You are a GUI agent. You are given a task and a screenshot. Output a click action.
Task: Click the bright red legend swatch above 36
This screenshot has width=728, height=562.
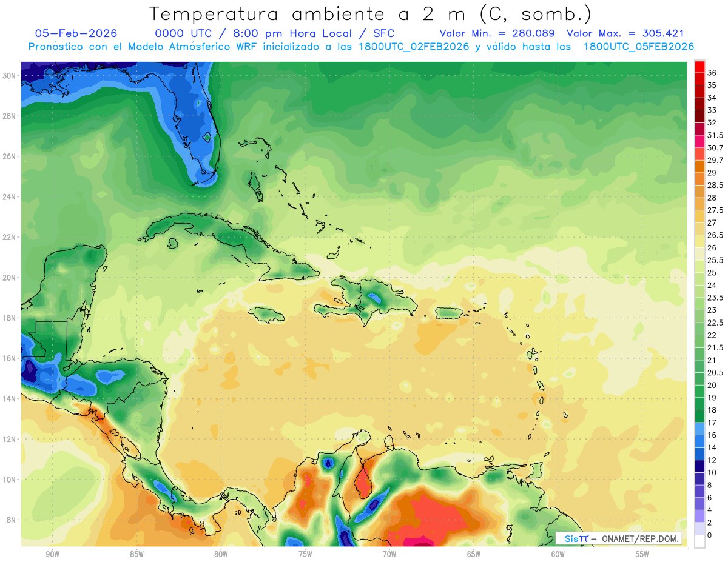(x=699, y=67)
